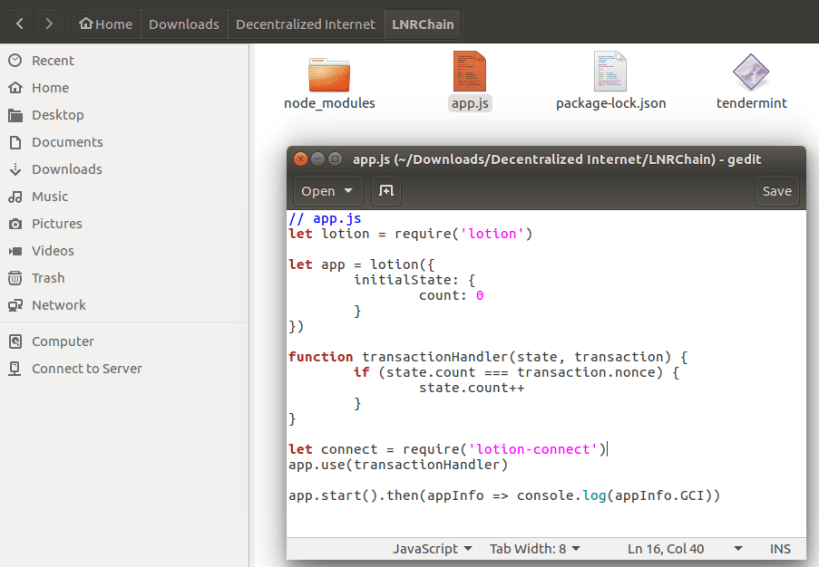Maximize the gedit window
Viewport: 819px width, 567px height.
pos(335,159)
